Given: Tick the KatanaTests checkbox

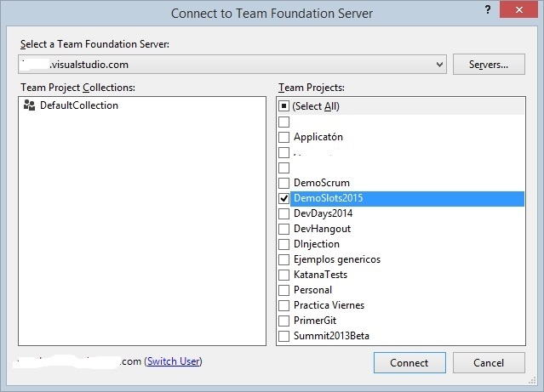Looking at the screenshot, I should click(x=283, y=275).
